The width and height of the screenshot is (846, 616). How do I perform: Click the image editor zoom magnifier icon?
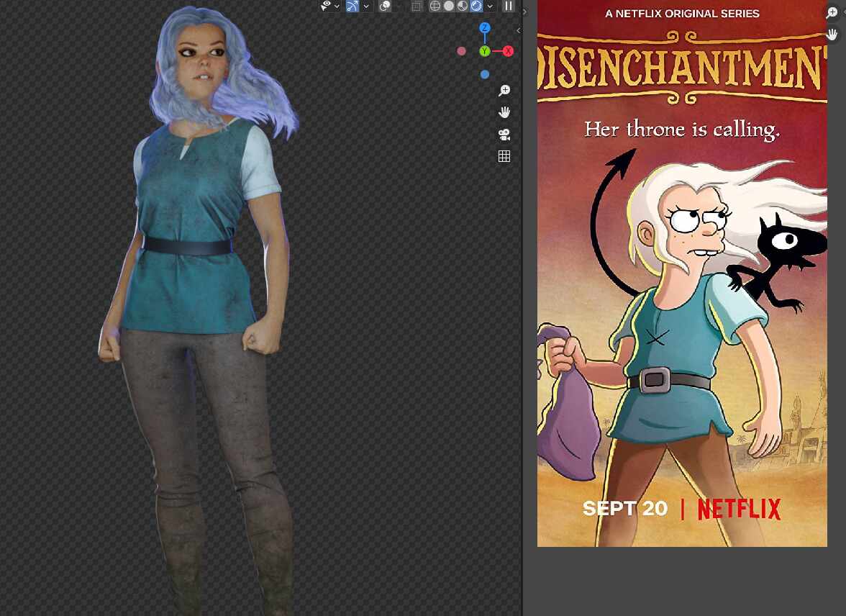(x=832, y=12)
